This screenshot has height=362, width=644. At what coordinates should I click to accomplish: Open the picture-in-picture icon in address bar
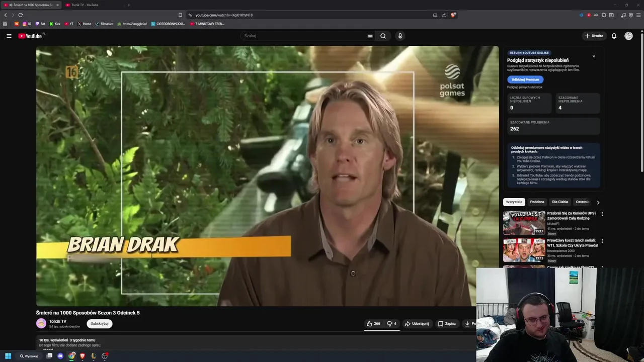435,15
